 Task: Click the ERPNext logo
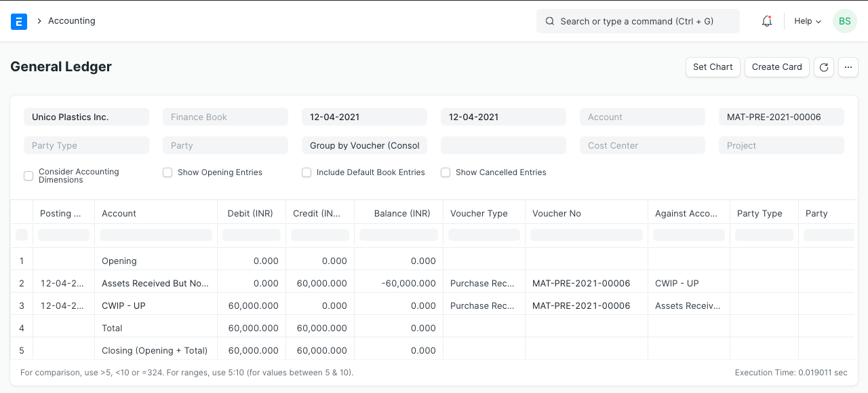click(x=19, y=21)
